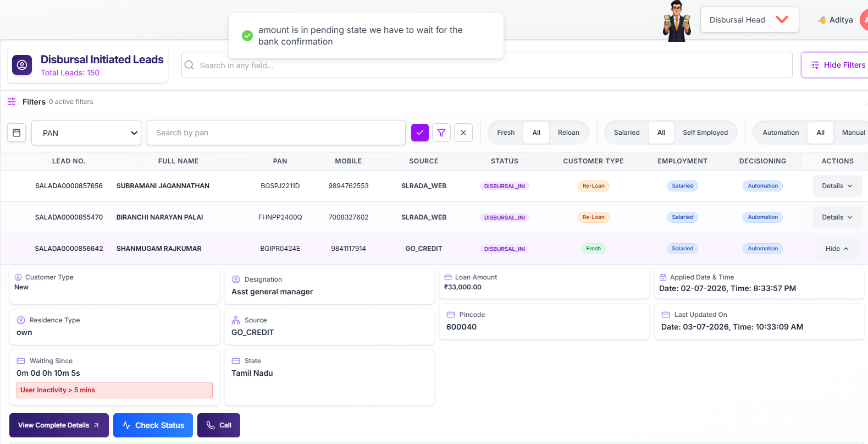Open the PAN search field dropdown
The width and height of the screenshot is (868, 444).
tap(86, 133)
